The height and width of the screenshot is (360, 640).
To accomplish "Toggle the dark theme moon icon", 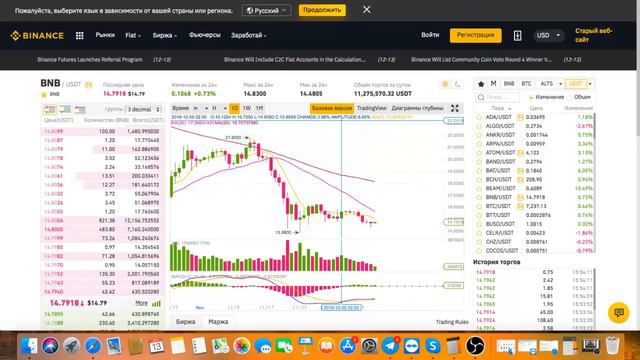I will (458, 84).
